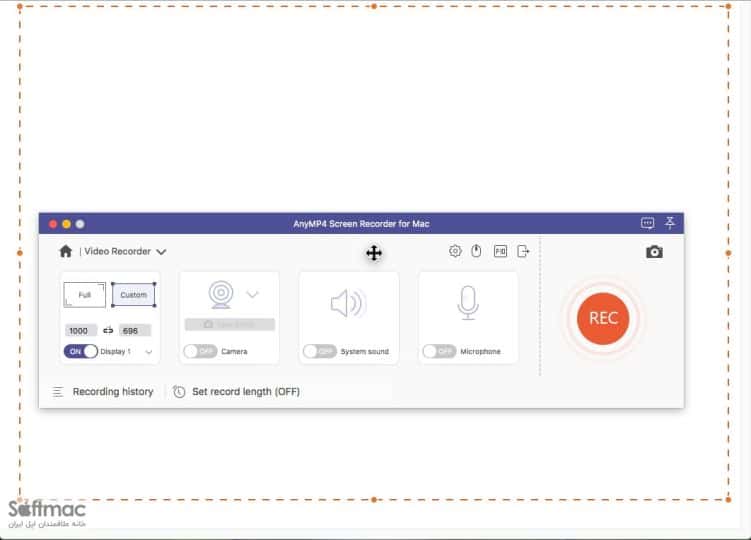Click the height field showing 696
The width and height of the screenshot is (751, 540).
[135, 331]
